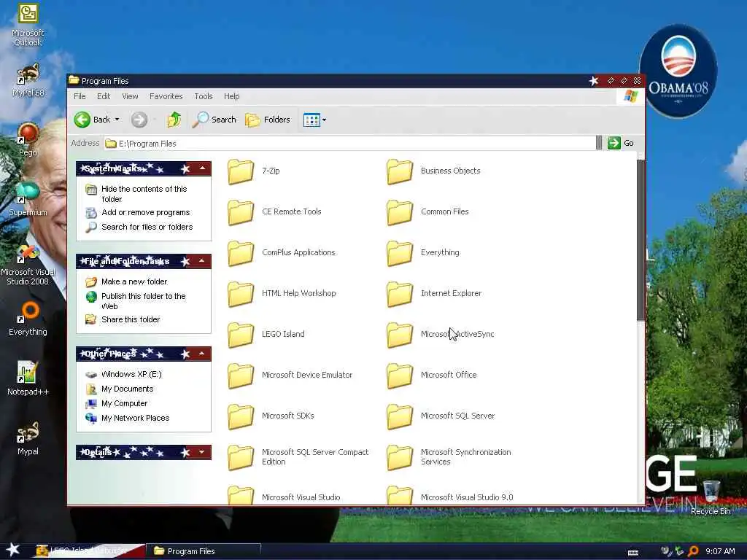Select the MyPal 68 desktop shortcut

(x=28, y=80)
